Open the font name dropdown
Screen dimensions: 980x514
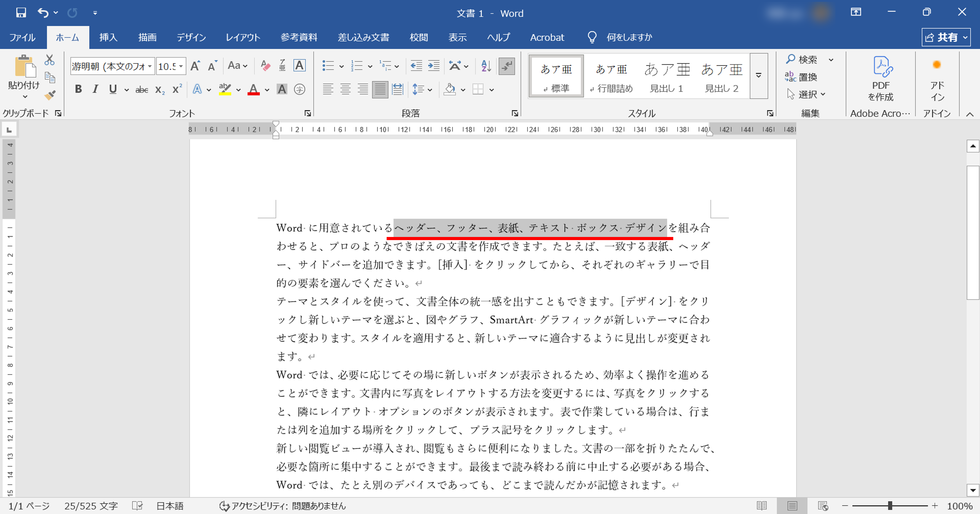click(x=150, y=66)
